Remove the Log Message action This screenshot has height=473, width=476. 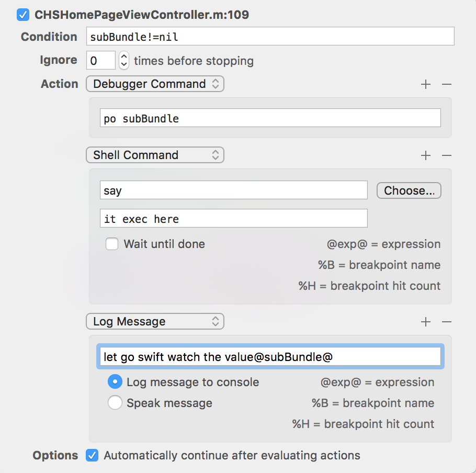(x=447, y=321)
